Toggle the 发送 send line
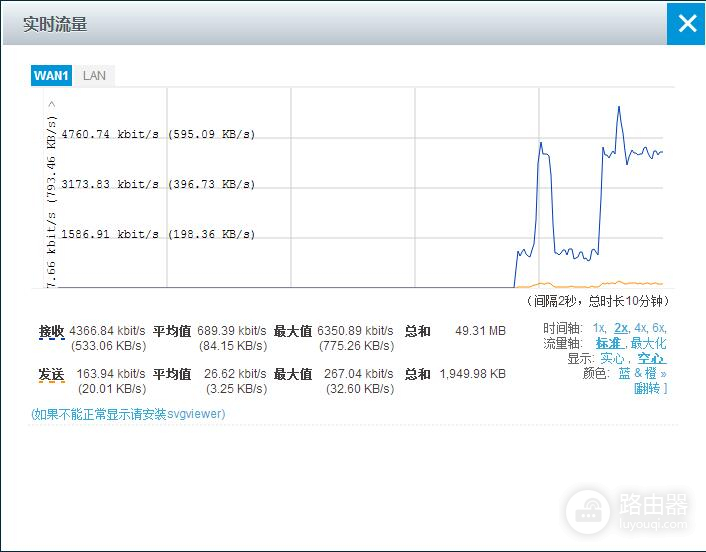 coord(51,374)
